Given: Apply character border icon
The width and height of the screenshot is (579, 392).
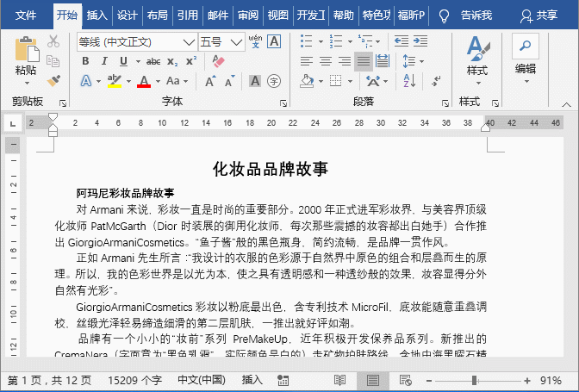Looking at the screenshot, I should pyautogui.click(x=274, y=41).
